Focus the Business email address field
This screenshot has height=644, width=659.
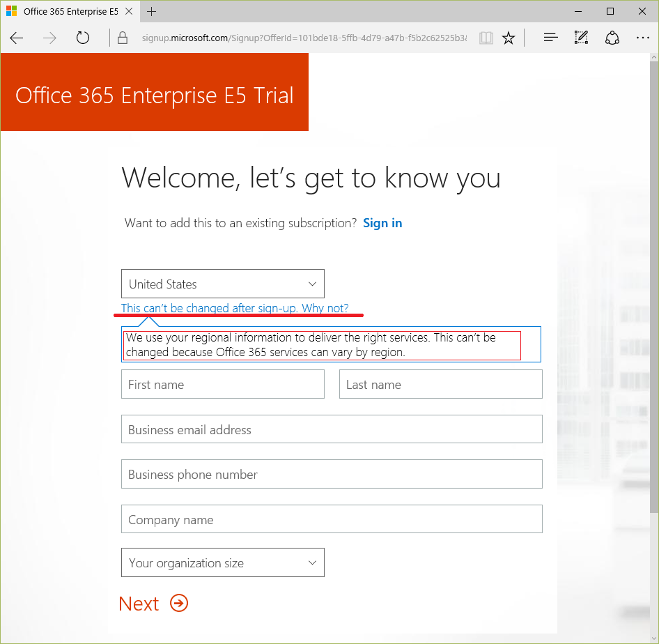click(x=332, y=429)
